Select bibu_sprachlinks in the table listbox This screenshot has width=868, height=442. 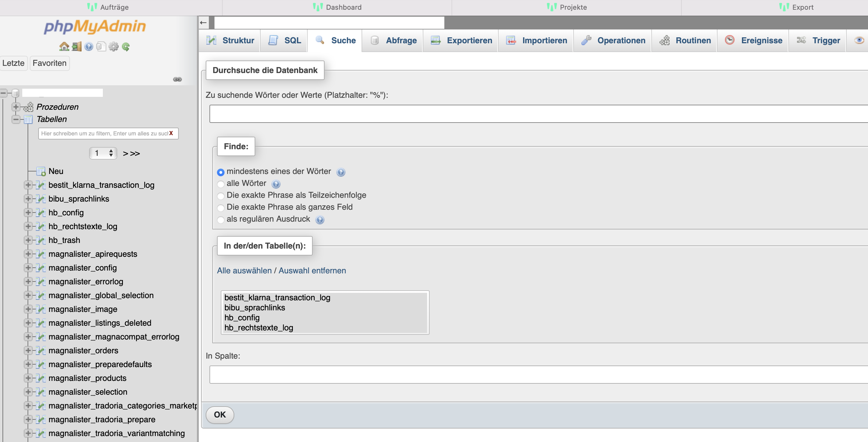[x=325, y=308]
